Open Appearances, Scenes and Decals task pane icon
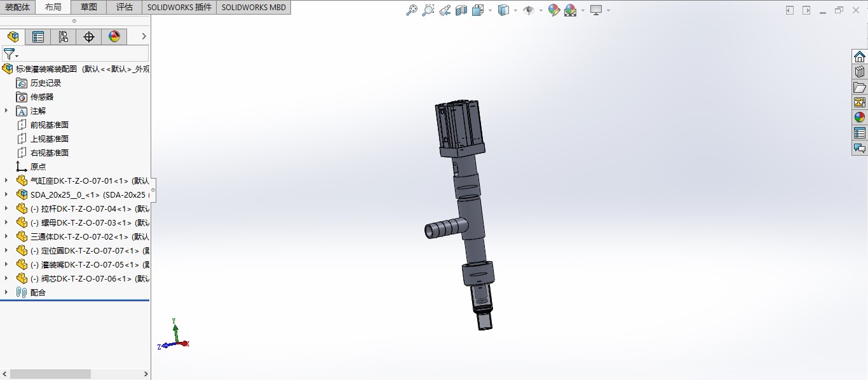Image resolution: width=868 pixels, height=380 pixels. (x=860, y=118)
